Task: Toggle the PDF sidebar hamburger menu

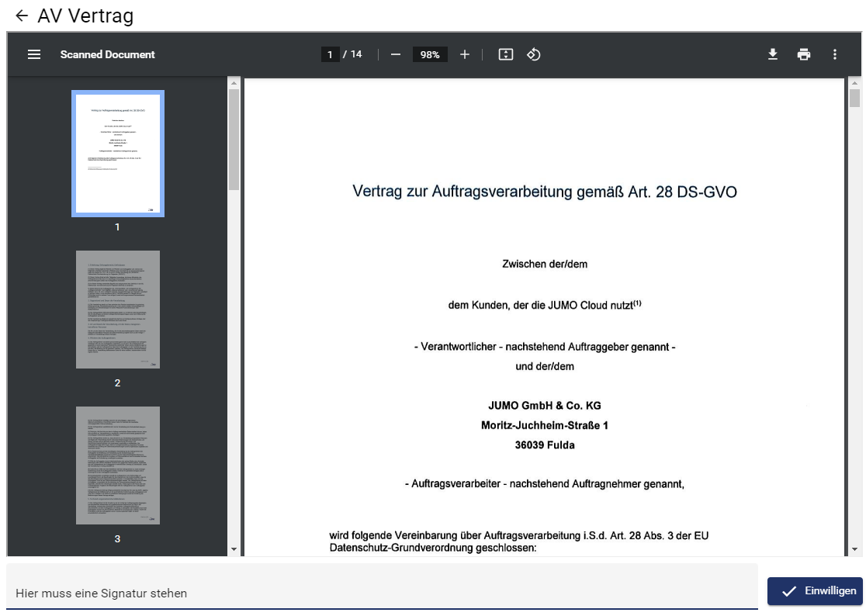Action: (x=34, y=54)
